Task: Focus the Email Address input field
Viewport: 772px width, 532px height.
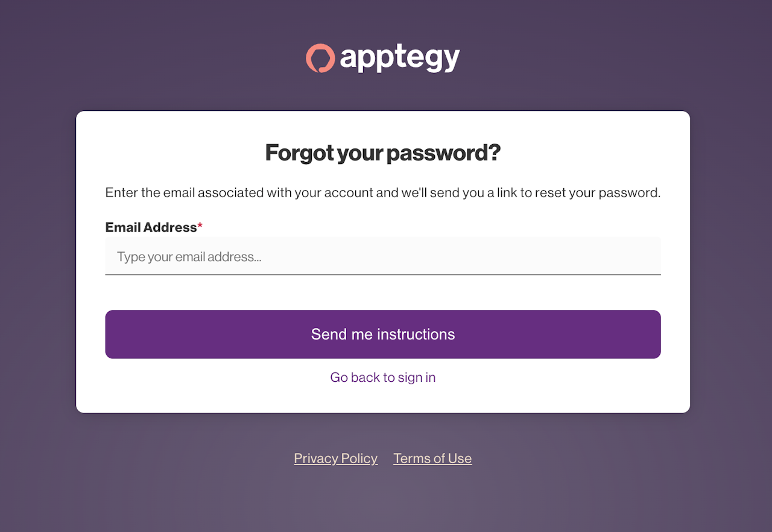Action: click(x=383, y=256)
